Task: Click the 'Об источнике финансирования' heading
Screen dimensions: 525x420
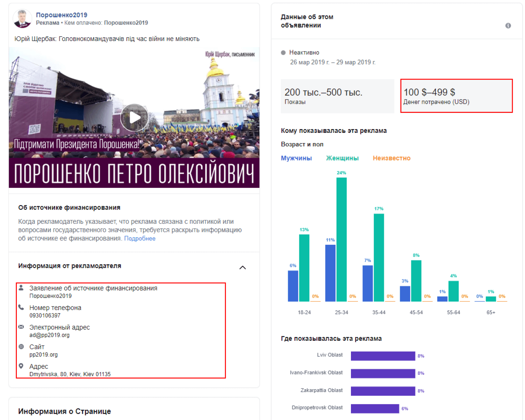Action: coord(69,208)
